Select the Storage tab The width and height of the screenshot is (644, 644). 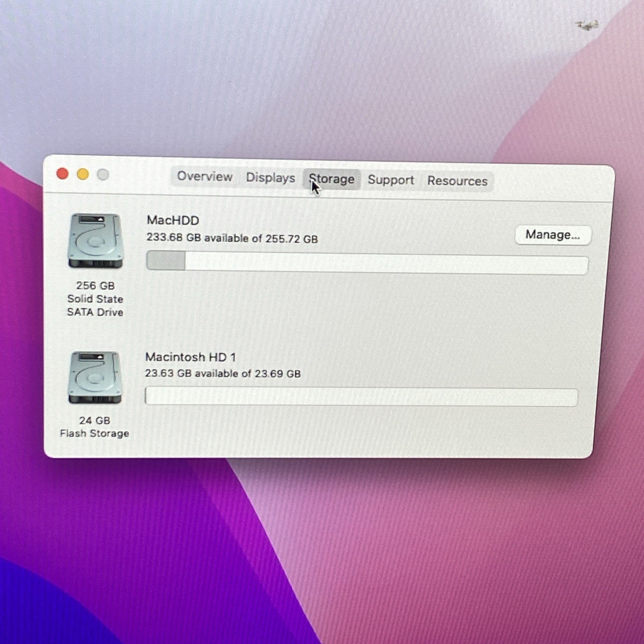tap(332, 180)
